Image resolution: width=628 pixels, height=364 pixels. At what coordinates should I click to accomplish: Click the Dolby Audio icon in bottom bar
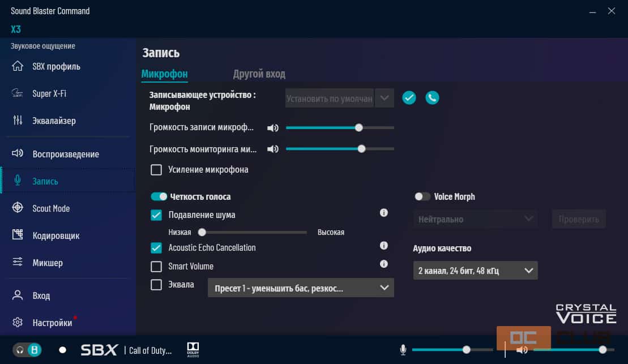point(193,349)
